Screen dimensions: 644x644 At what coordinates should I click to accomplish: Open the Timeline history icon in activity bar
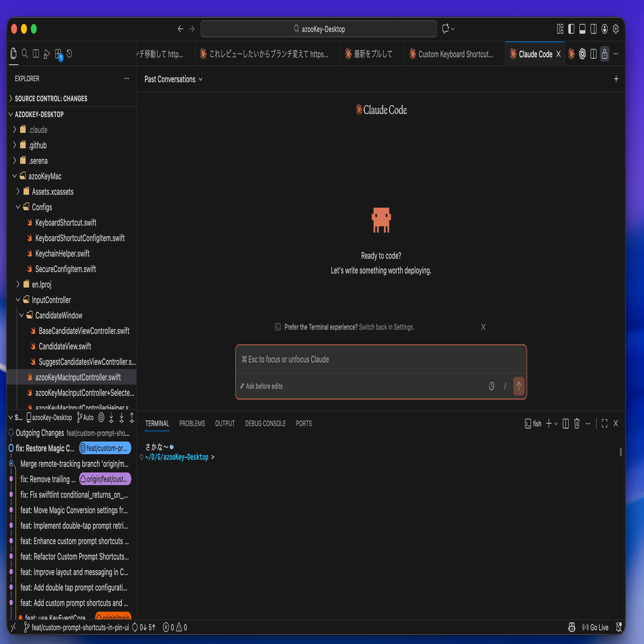click(x=69, y=53)
